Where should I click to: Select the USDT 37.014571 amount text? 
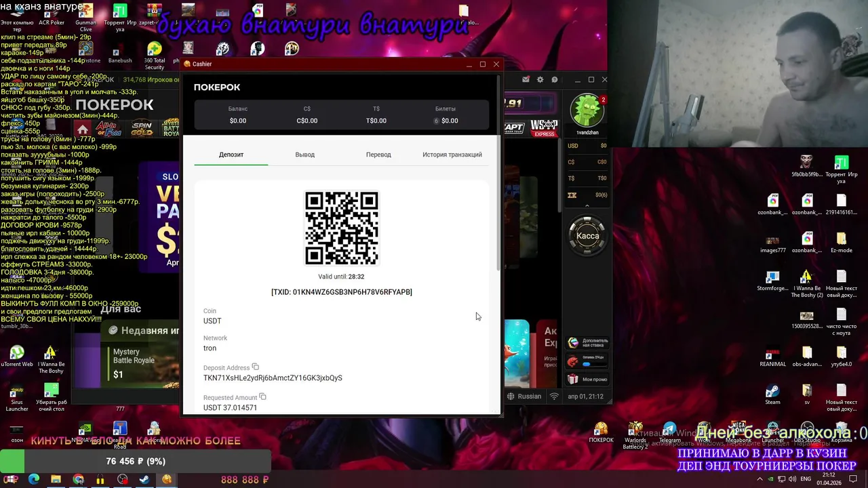click(230, 408)
